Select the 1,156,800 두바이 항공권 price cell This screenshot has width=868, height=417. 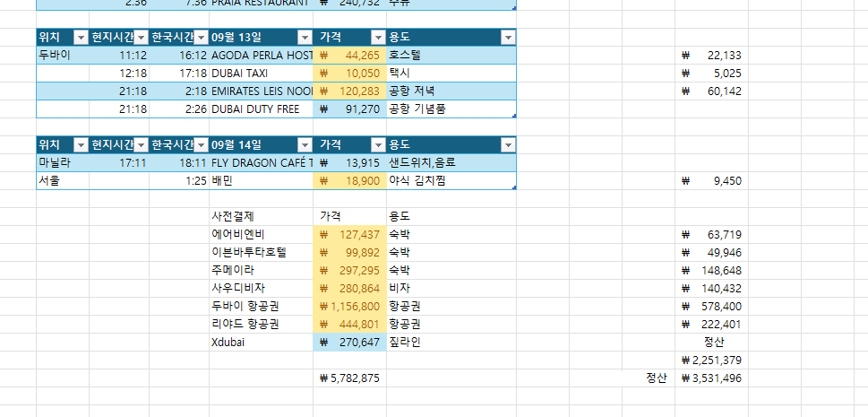pyautogui.click(x=349, y=307)
